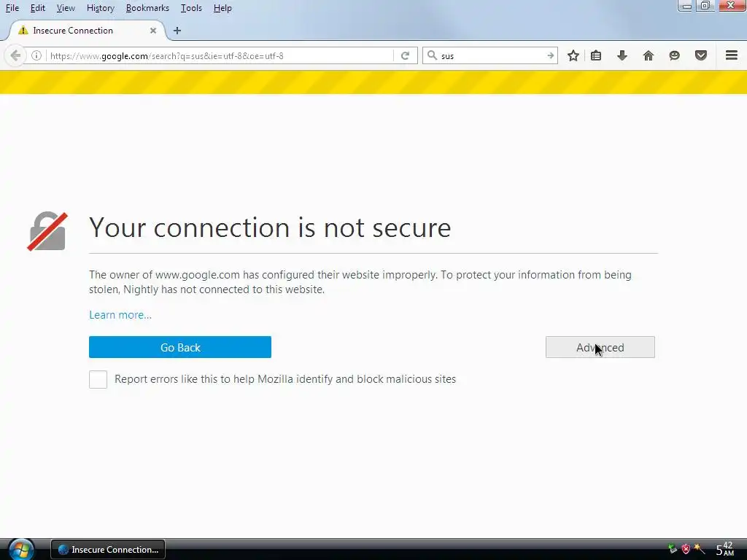
Task: Open the Windows Start button
Action: pos(21,550)
